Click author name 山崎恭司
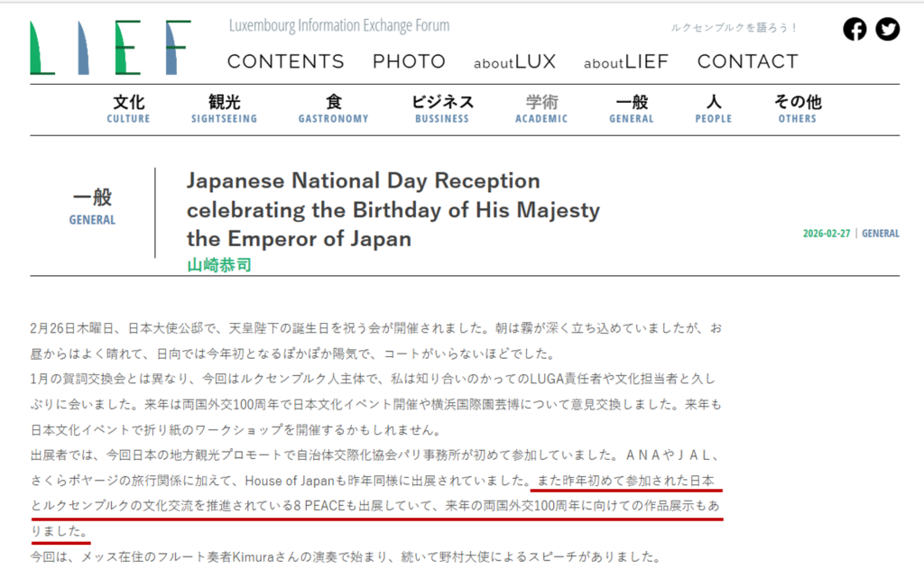Image resolution: width=924 pixels, height=588 pixels. click(218, 265)
